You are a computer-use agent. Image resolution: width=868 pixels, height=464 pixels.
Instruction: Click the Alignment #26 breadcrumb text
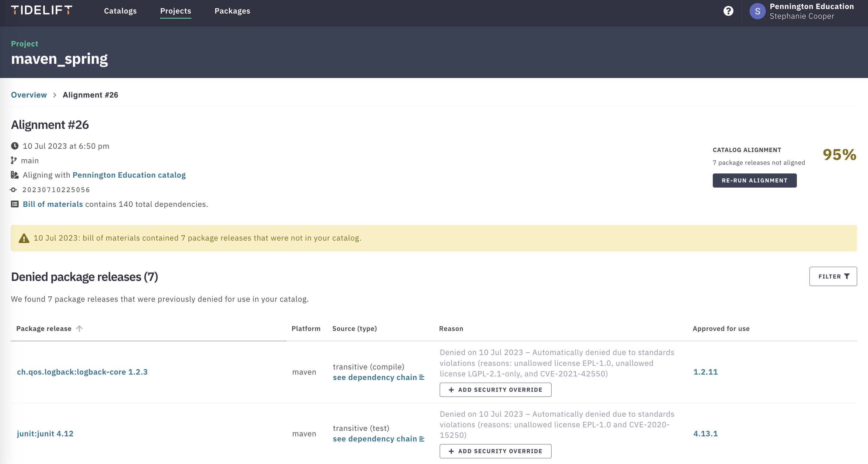pos(90,95)
